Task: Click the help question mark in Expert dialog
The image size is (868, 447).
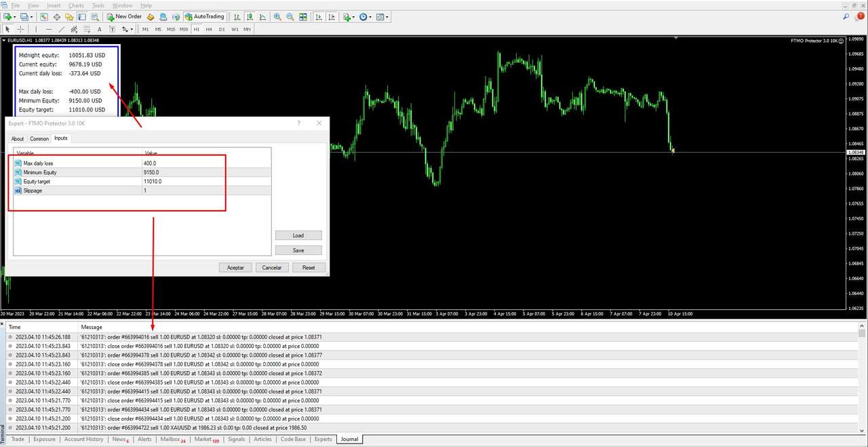Action: coord(299,123)
